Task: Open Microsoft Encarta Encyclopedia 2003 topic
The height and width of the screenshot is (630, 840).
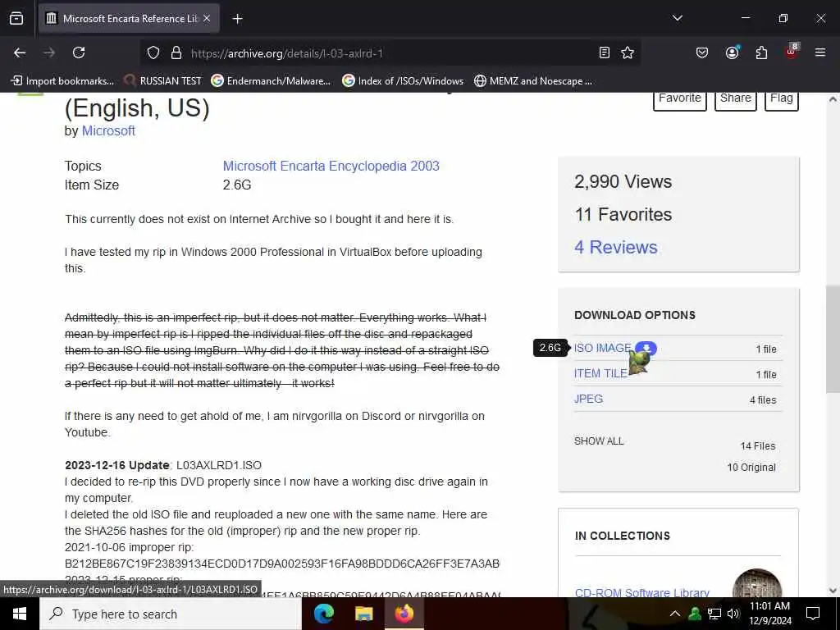Action: point(331,166)
